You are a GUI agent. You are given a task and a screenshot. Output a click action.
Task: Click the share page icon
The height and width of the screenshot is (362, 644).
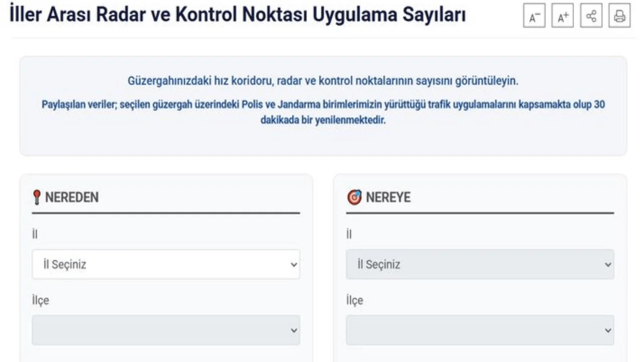[591, 17]
